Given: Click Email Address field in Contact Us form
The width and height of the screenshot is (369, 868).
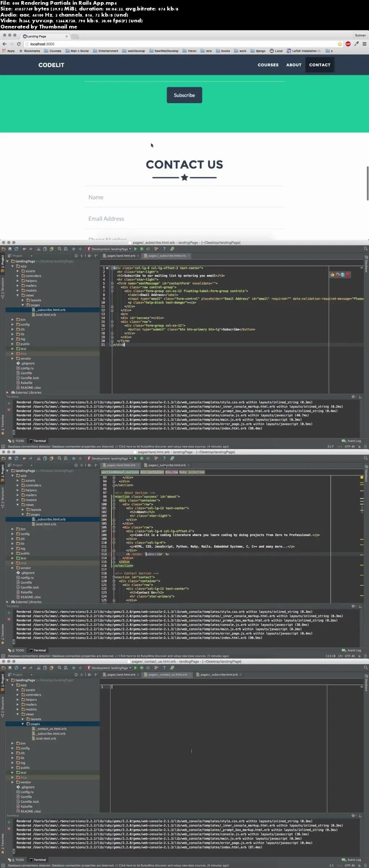Looking at the screenshot, I should coord(184,218).
